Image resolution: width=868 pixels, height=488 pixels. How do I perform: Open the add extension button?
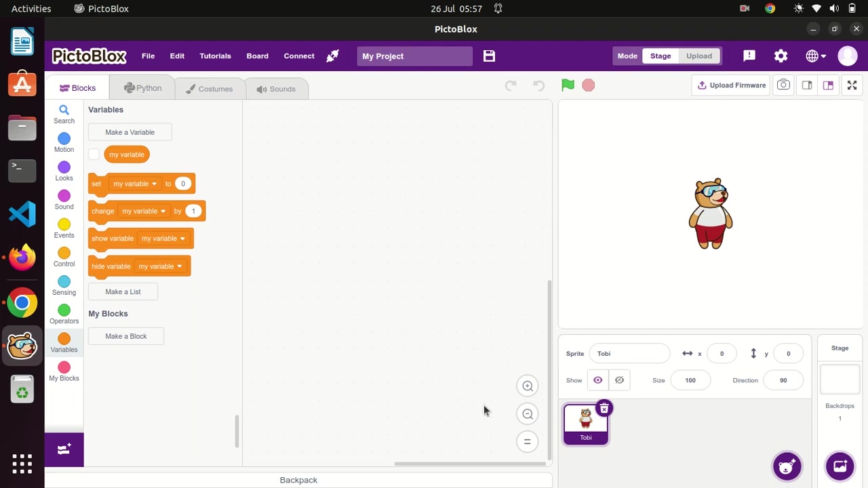pyautogui.click(x=64, y=450)
